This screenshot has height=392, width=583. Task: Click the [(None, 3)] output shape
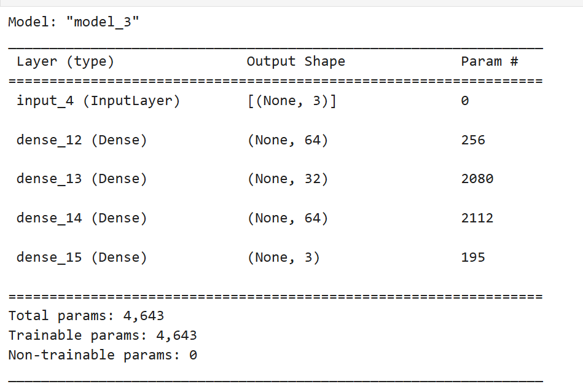[291, 101]
